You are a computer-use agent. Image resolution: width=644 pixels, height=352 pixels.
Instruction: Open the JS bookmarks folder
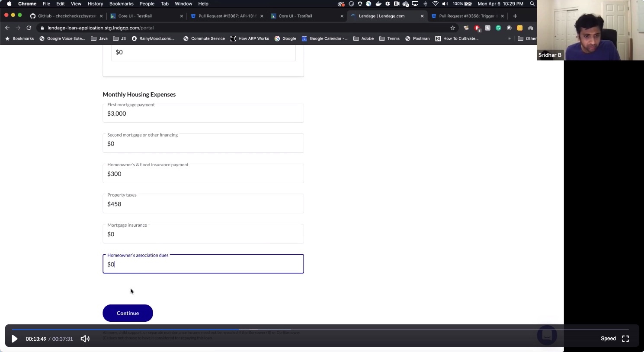[119, 38]
